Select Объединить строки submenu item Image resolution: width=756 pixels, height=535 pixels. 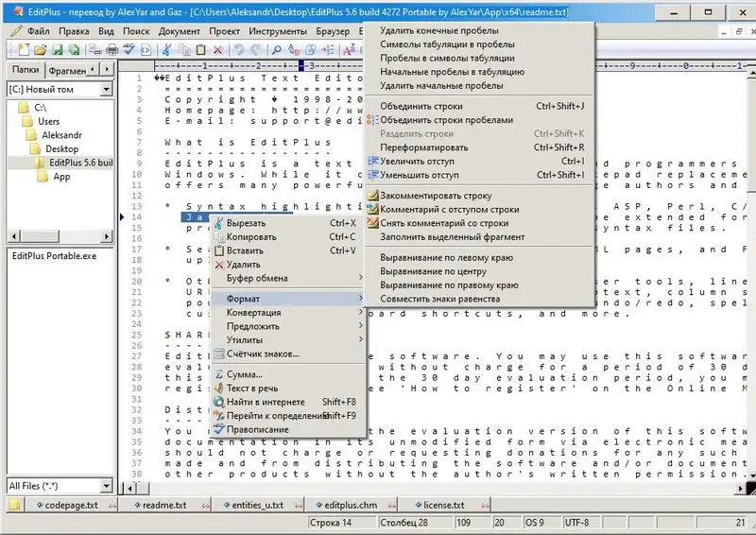479,106
